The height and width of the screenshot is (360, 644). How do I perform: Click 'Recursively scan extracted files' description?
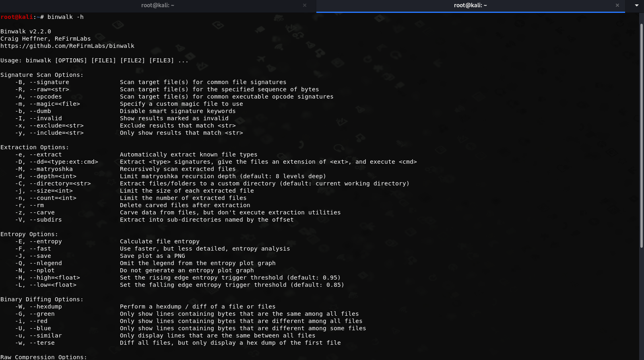[x=178, y=169]
